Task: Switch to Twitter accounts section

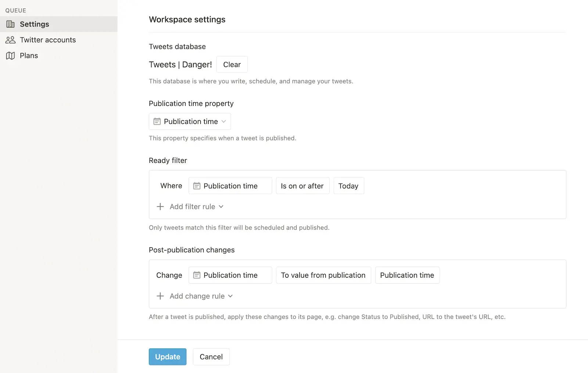Action: click(x=48, y=40)
